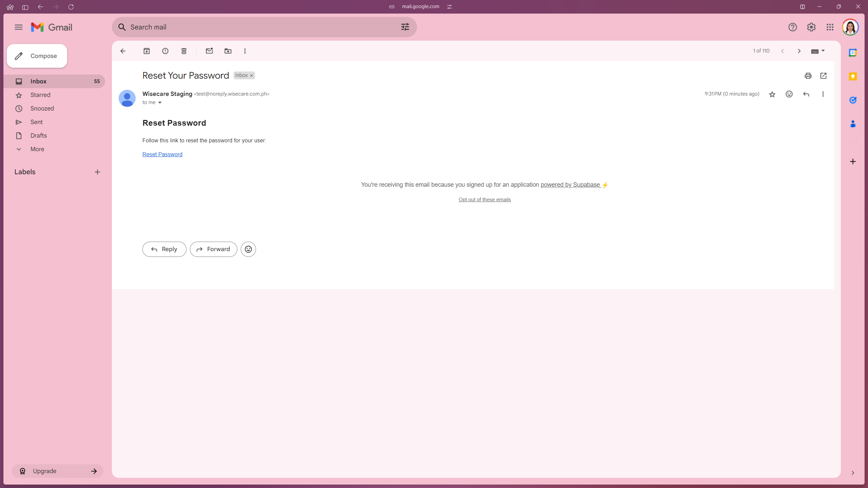
Task: Report the email as spam
Action: tap(165, 51)
